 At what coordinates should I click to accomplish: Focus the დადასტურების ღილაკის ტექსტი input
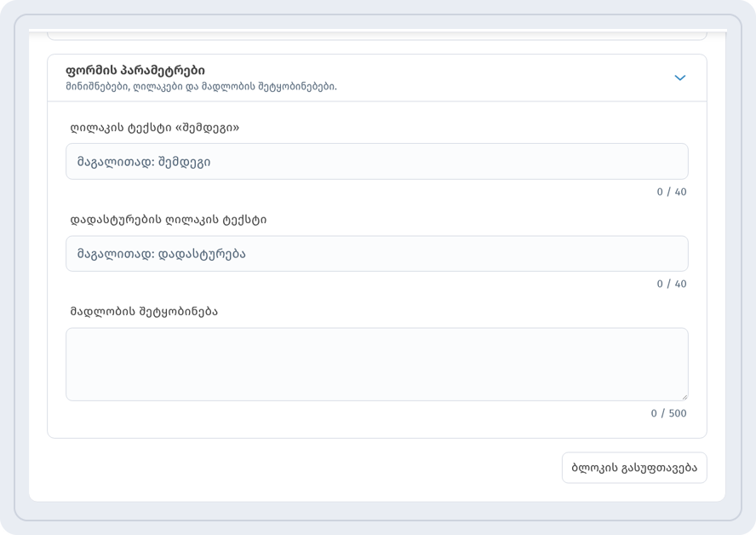(377, 254)
